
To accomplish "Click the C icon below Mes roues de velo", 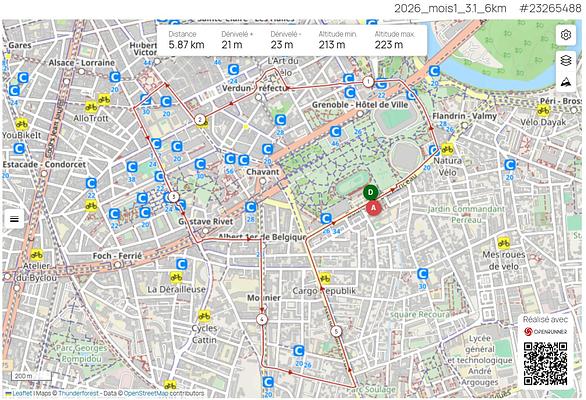I will click(x=422, y=274).
